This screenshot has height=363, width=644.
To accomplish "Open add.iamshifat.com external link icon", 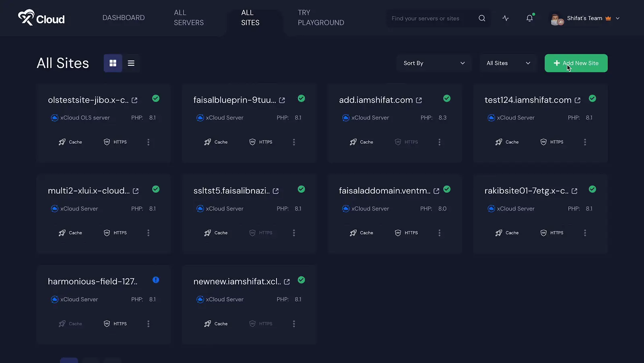I will [x=419, y=100].
